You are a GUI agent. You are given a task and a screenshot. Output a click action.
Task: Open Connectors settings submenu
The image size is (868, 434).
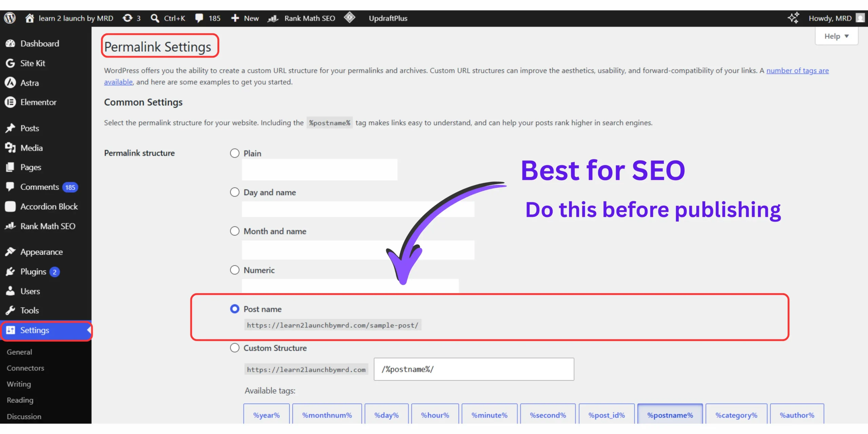coord(25,368)
